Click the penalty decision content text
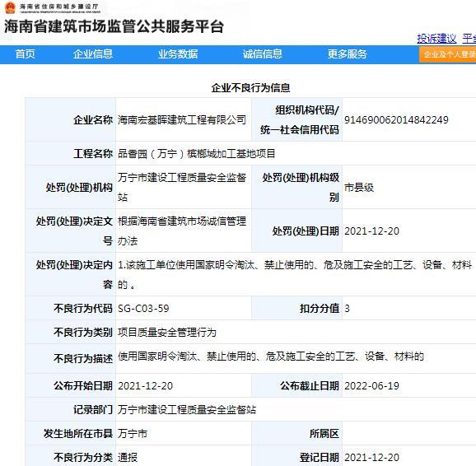This screenshot has height=466, width=476. 295,274
